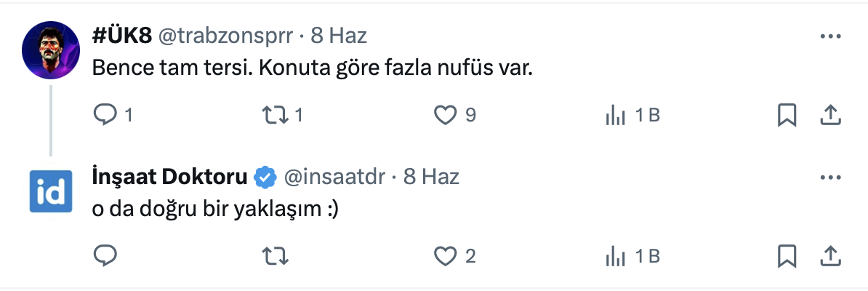Open İnşaat Doktoru display name link
The width and height of the screenshot is (868, 291).
point(171,177)
